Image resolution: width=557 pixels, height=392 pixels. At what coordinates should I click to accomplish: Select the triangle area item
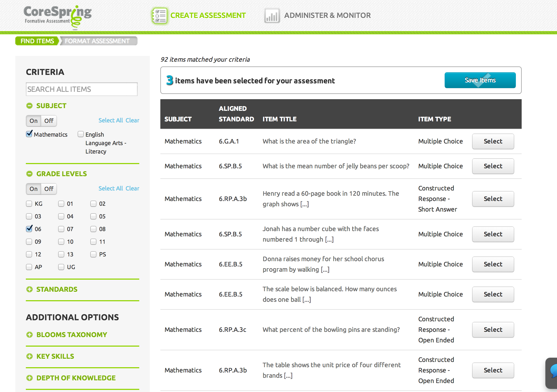(x=493, y=141)
